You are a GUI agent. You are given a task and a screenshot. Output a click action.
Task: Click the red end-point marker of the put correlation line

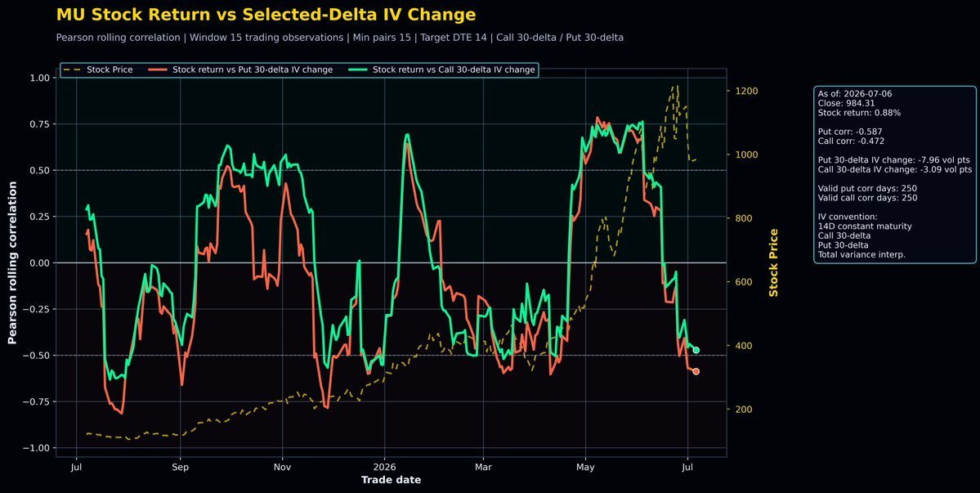tap(696, 371)
